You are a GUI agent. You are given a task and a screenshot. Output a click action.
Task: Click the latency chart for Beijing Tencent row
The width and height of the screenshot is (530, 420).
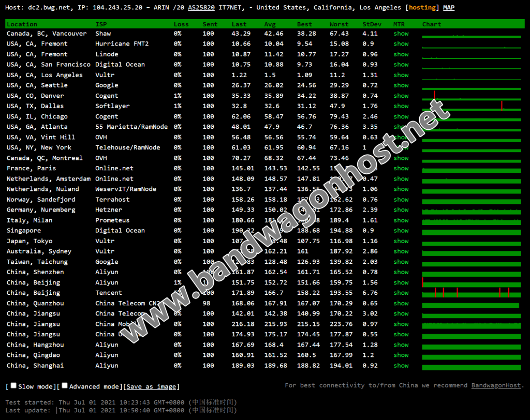pos(472,293)
